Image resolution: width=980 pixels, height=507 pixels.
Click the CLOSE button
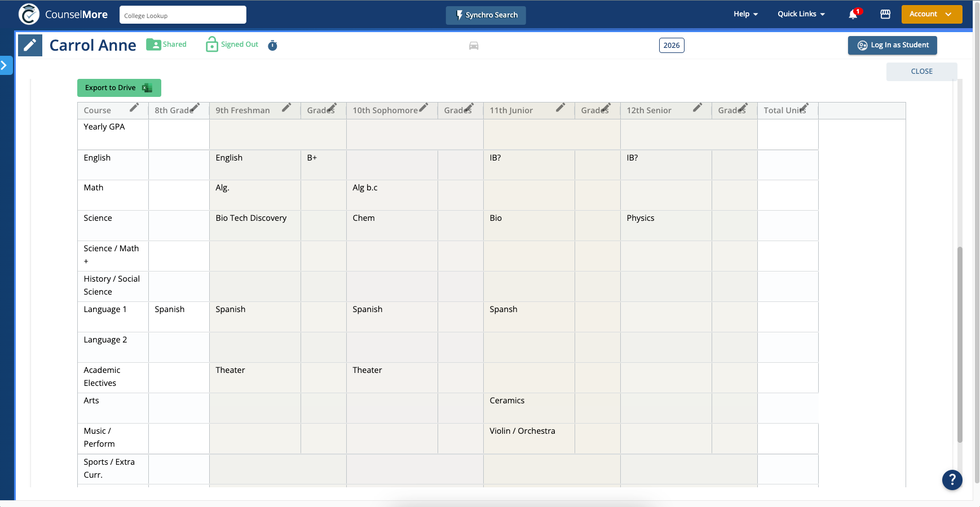[921, 72]
